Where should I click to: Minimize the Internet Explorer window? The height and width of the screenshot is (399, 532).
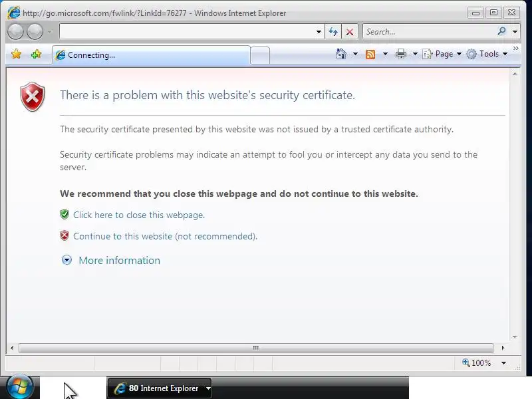475,13
